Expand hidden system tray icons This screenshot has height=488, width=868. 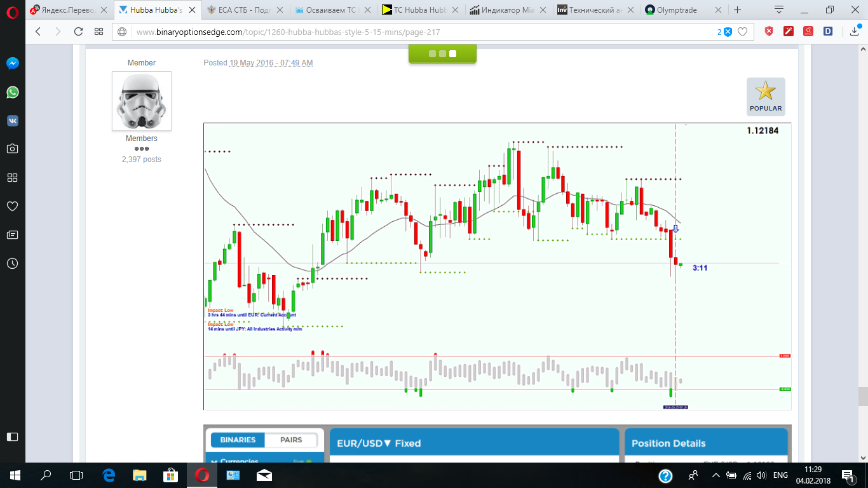pos(716,475)
